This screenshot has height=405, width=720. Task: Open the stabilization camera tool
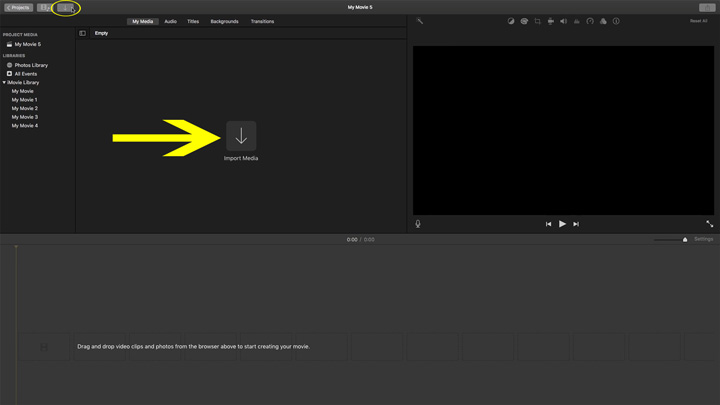[550, 21]
